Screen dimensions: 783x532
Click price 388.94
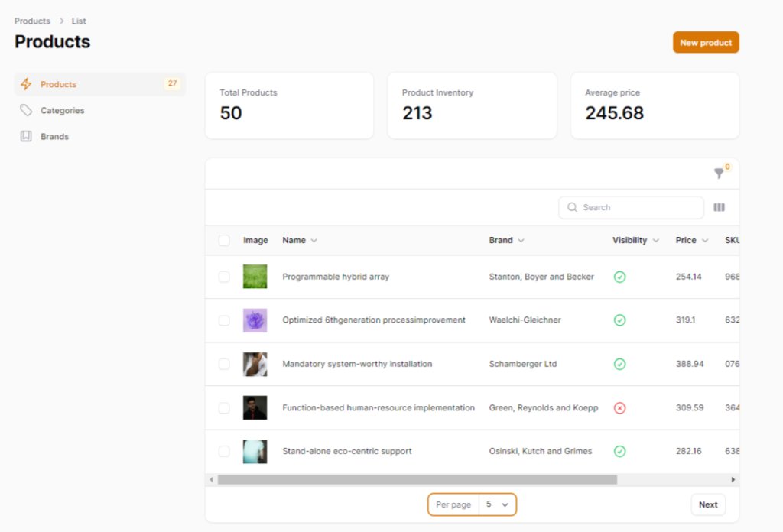(x=690, y=364)
